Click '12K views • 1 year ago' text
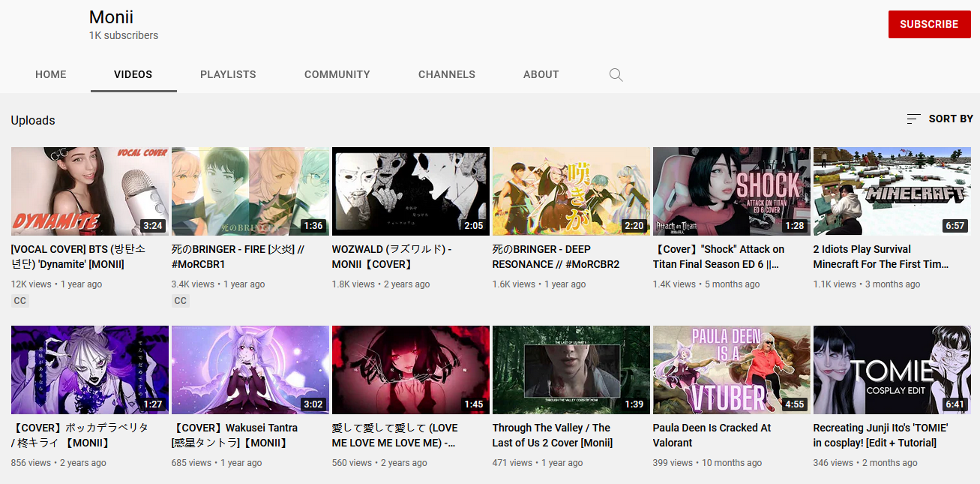This screenshot has height=484, width=980. point(57,284)
